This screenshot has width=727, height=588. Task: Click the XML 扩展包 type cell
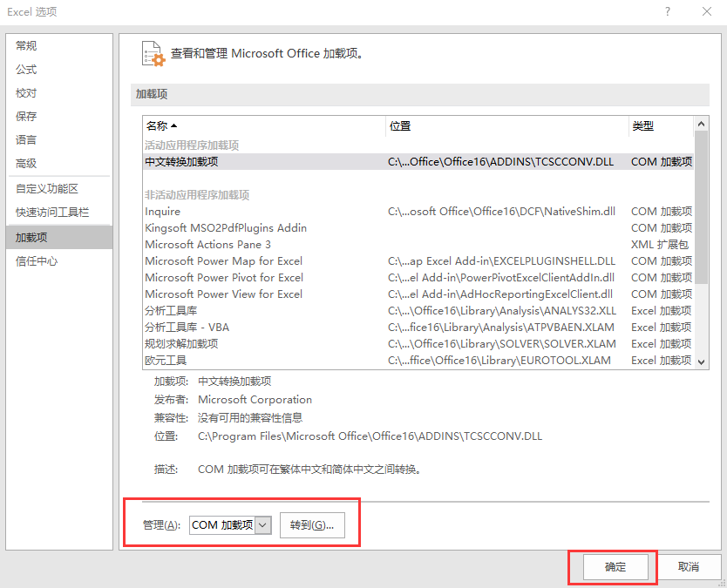tap(659, 245)
